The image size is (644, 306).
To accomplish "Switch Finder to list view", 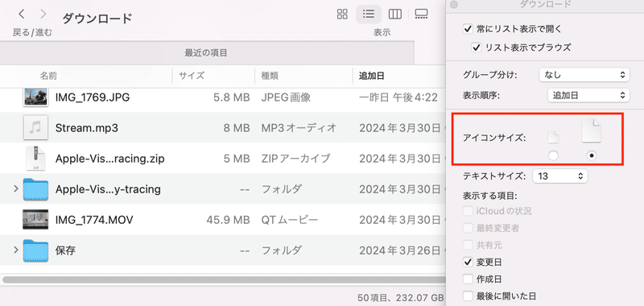I will click(369, 14).
